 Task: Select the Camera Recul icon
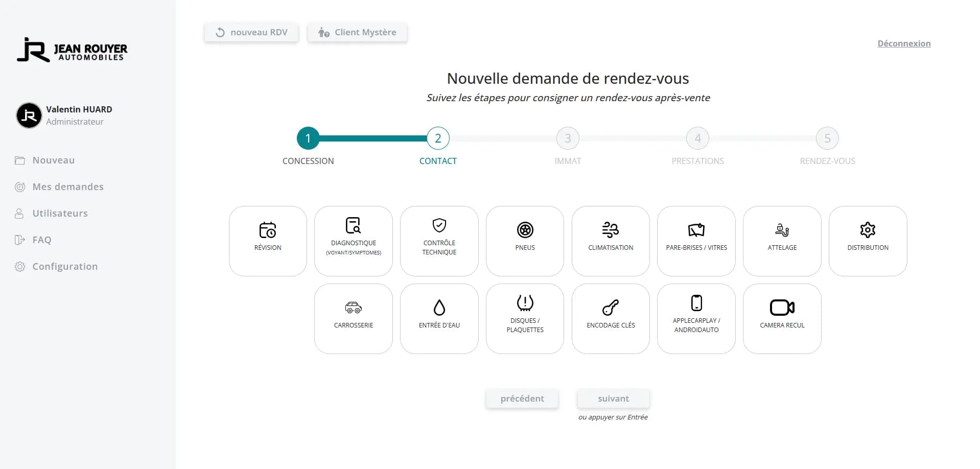tap(782, 308)
